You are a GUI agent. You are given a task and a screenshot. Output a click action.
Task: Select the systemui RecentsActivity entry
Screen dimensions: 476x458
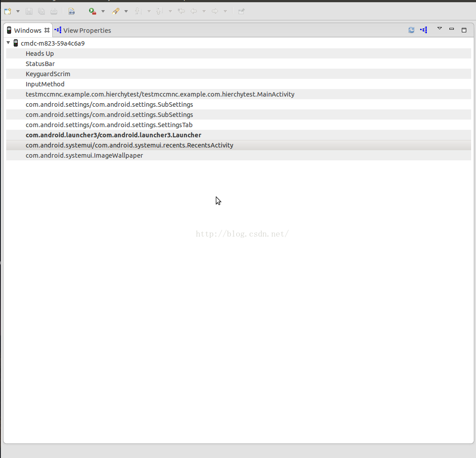238,145
